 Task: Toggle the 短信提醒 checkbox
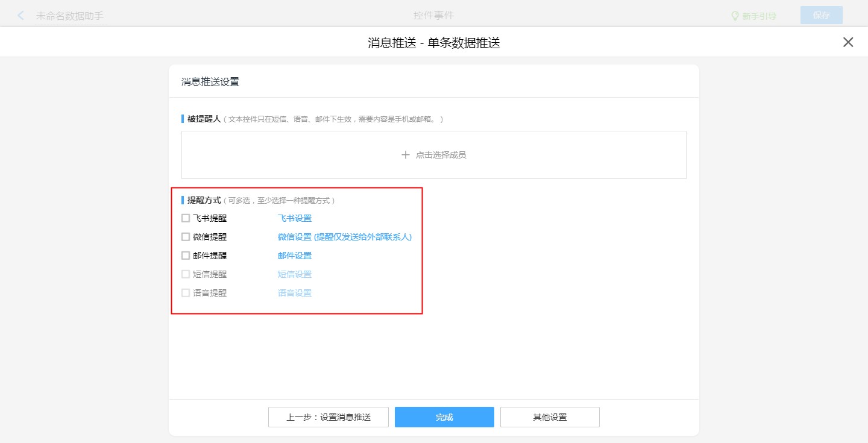pos(186,274)
